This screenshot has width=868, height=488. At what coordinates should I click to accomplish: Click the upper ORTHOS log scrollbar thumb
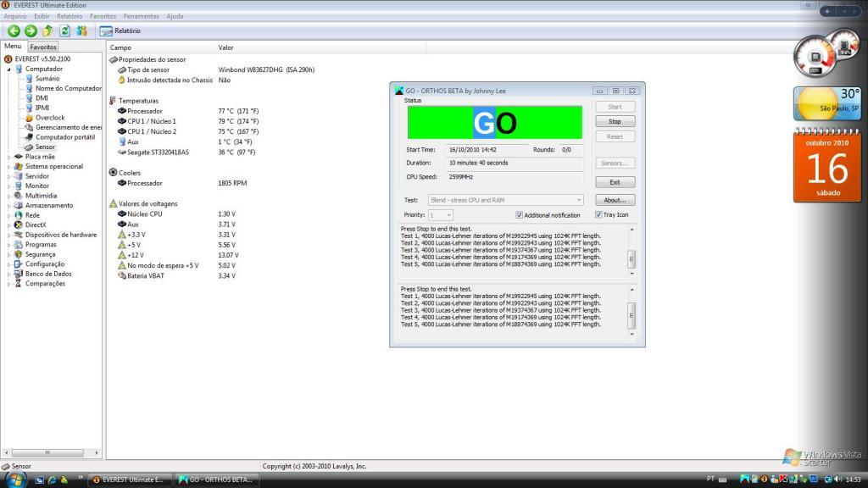click(631, 259)
